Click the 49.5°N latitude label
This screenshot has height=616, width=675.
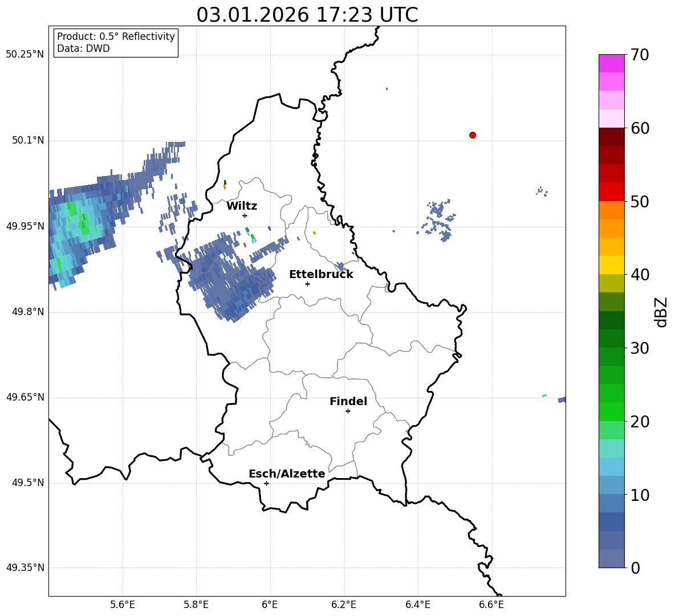(x=28, y=483)
